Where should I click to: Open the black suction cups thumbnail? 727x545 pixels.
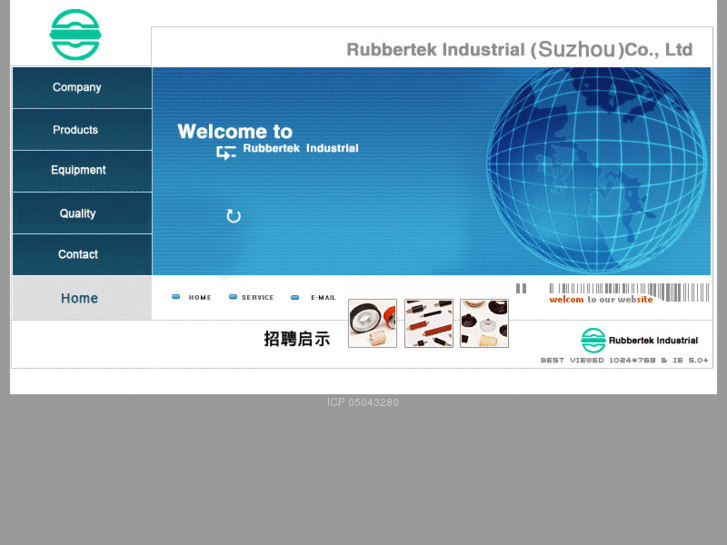[x=484, y=323]
